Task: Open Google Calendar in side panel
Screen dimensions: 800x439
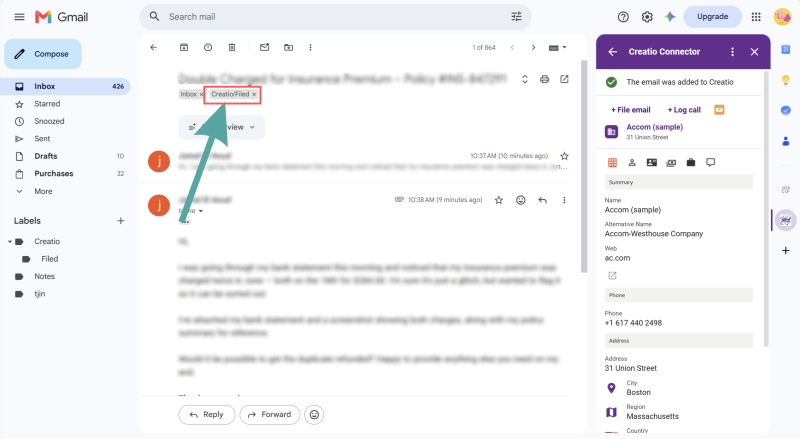Action: 786,50
